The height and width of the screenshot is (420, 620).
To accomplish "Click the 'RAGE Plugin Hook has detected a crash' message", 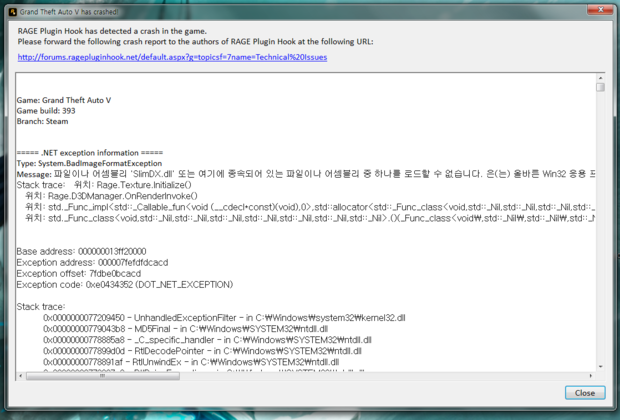I will pos(112,31).
